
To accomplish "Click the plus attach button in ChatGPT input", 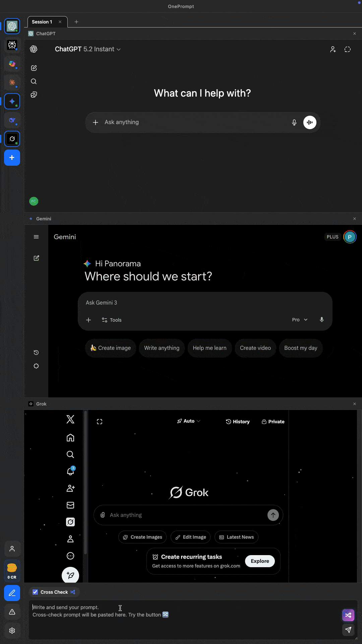I will (x=96, y=122).
